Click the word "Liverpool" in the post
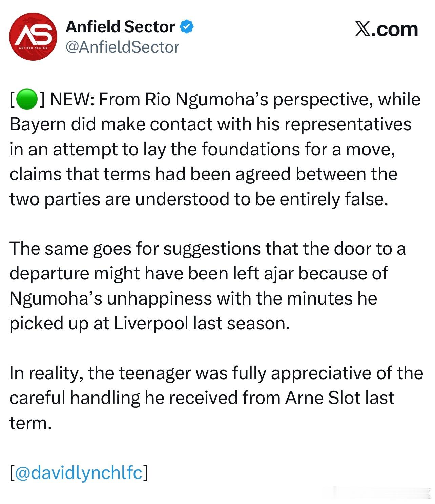 pos(151,323)
